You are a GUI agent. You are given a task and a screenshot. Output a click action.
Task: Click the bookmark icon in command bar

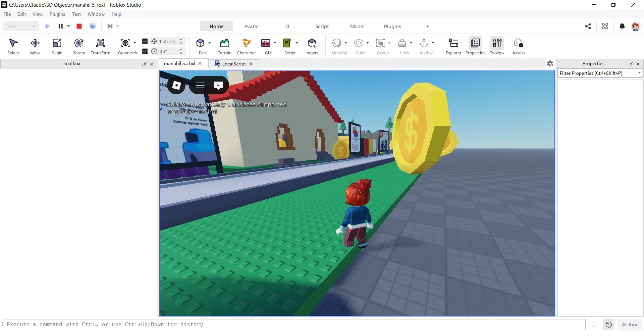pyautogui.click(x=594, y=325)
